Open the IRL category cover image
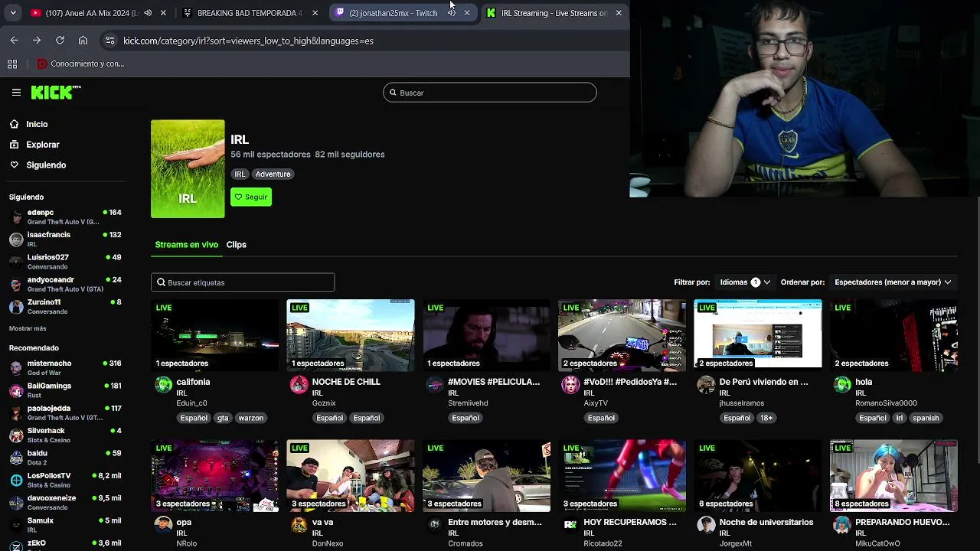980x551 pixels. tap(188, 169)
